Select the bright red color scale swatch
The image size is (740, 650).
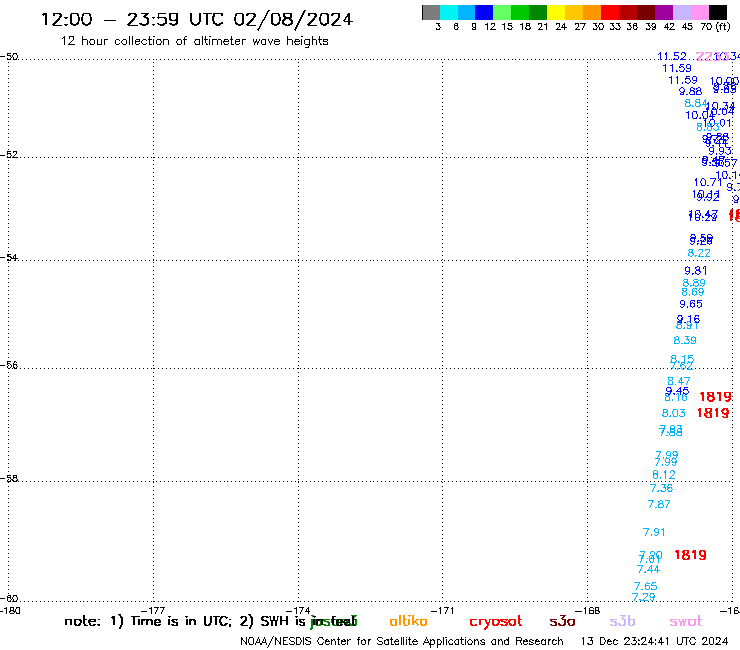pos(610,12)
